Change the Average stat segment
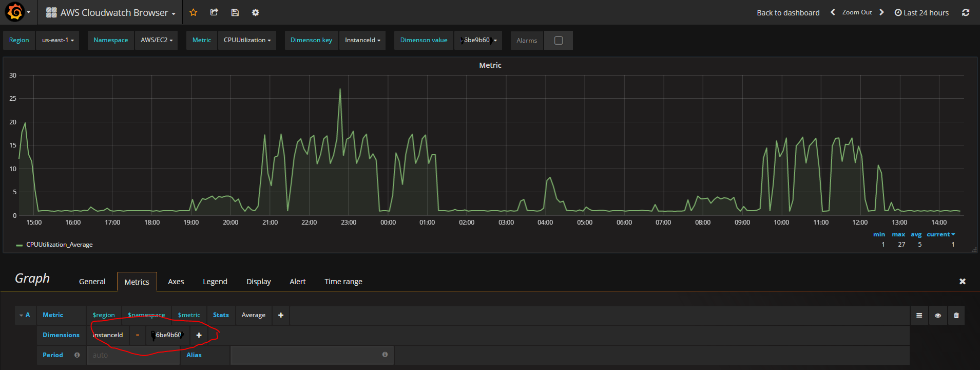The image size is (980, 370). [x=254, y=315]
